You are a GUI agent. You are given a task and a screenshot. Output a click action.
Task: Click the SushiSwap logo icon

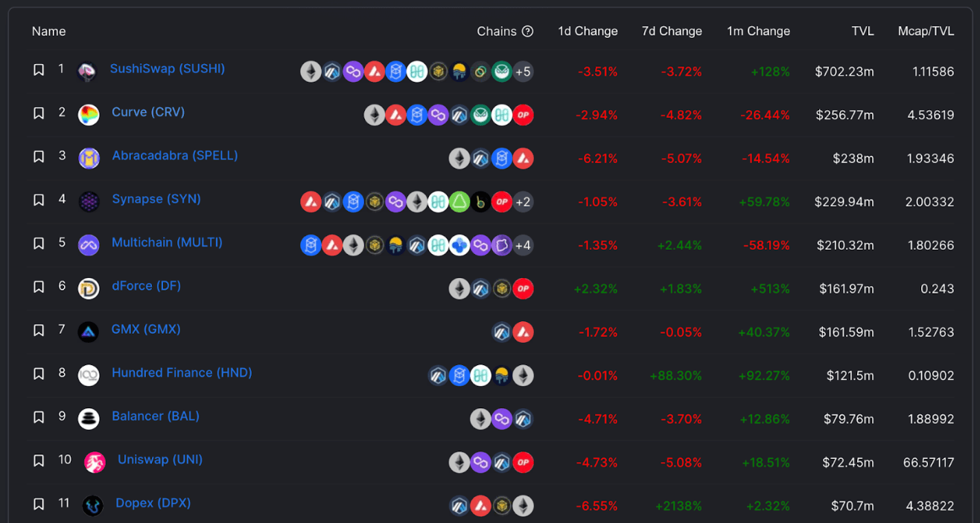(x=87, y=72)
